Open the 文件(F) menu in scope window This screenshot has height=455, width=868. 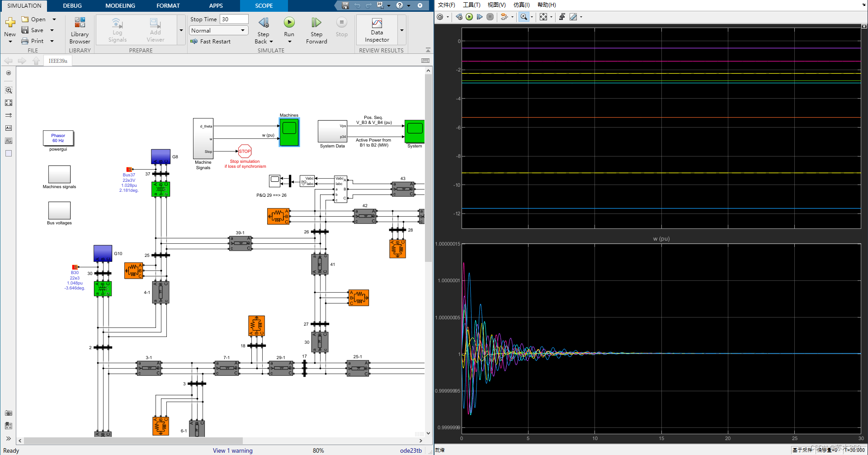446,5
